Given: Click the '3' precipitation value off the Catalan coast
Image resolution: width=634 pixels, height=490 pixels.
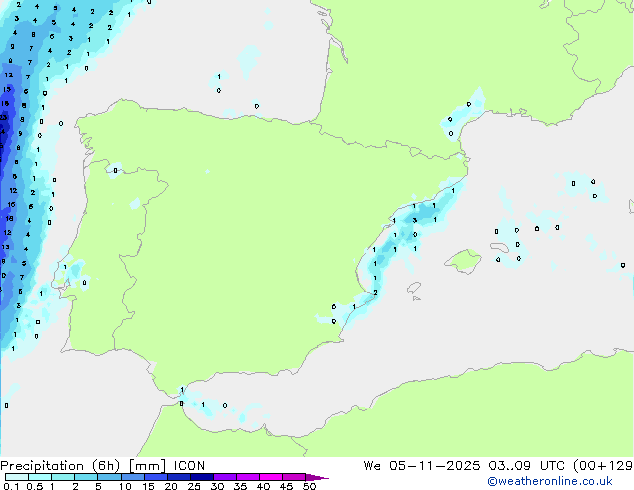Looking at the screenshot, I should [414, 220].
